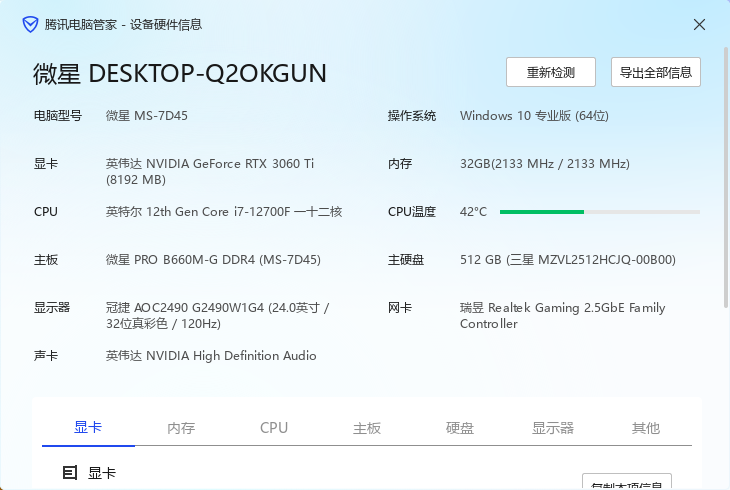
Task: Click the 操作系统 label
Action: tap(412, 116)
